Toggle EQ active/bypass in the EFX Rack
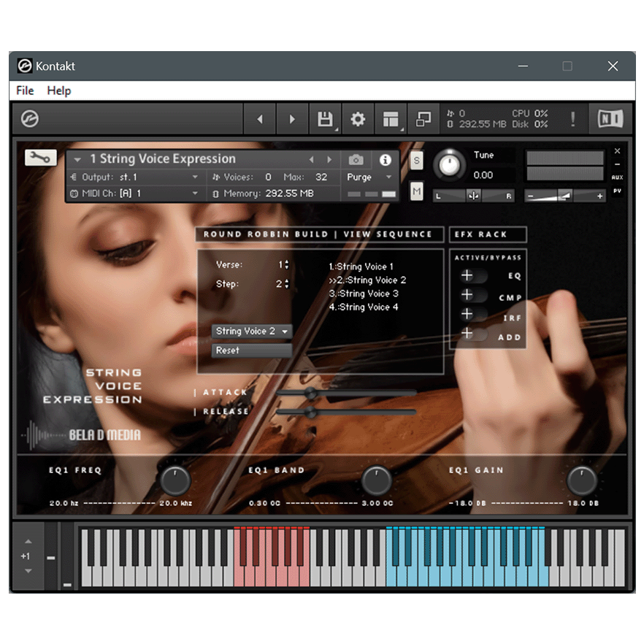 tap(473, 275)
